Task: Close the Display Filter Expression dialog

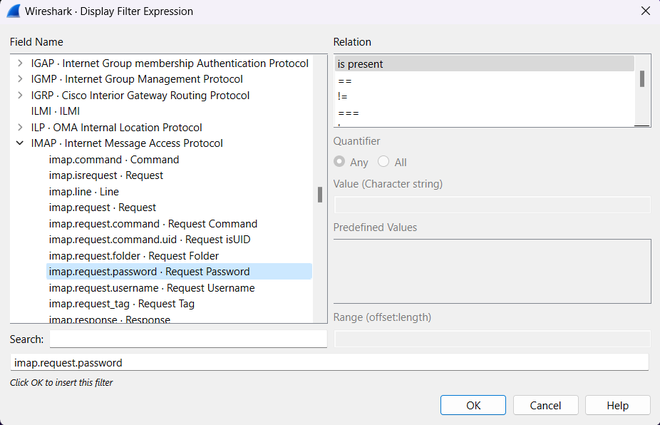Action: (642, 11)
